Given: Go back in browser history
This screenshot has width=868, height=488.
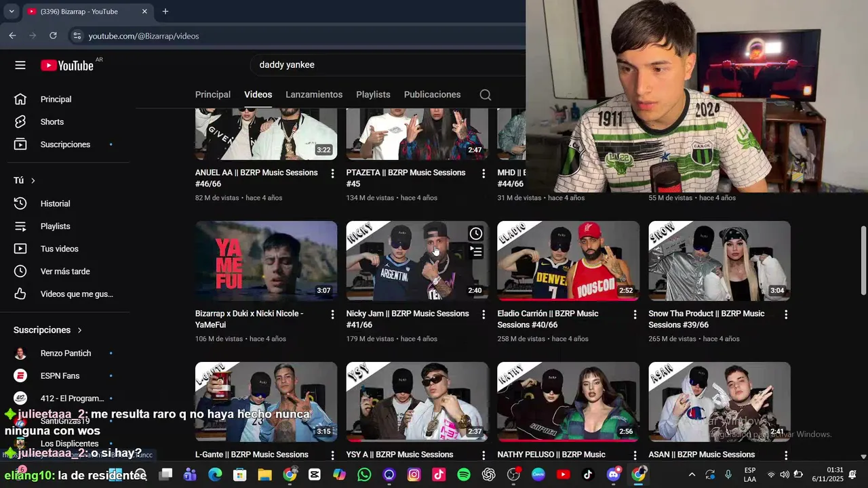Looking at the screenshot, I should coord(12,35).
